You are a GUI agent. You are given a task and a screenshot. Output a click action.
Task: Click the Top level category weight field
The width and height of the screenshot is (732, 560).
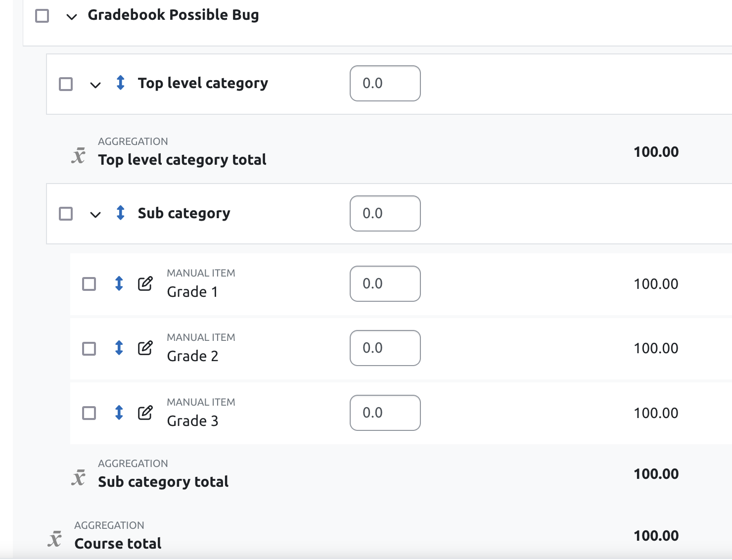tap(385, 83)
